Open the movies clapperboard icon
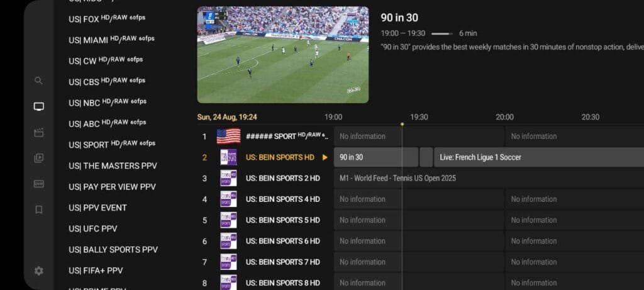 [38, 133]
